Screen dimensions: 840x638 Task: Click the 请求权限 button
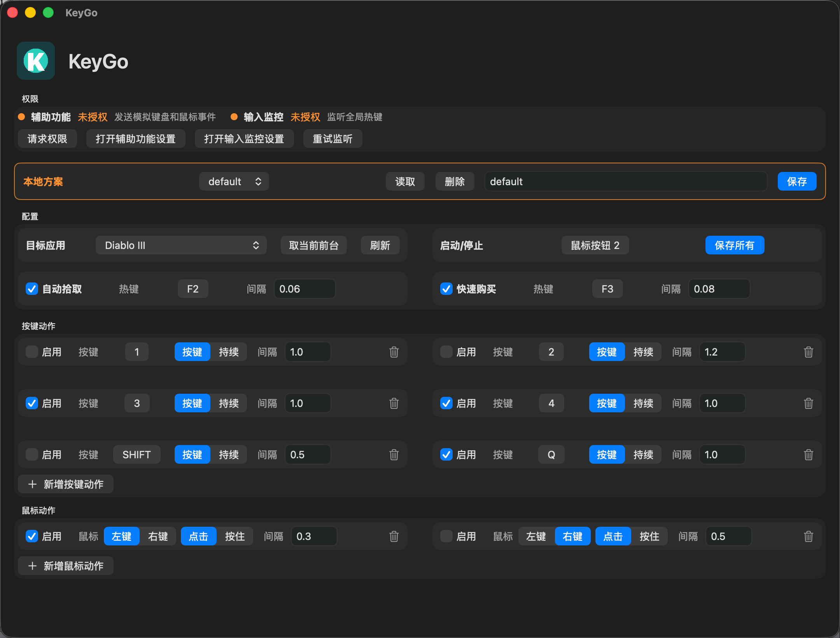[47, 139]
